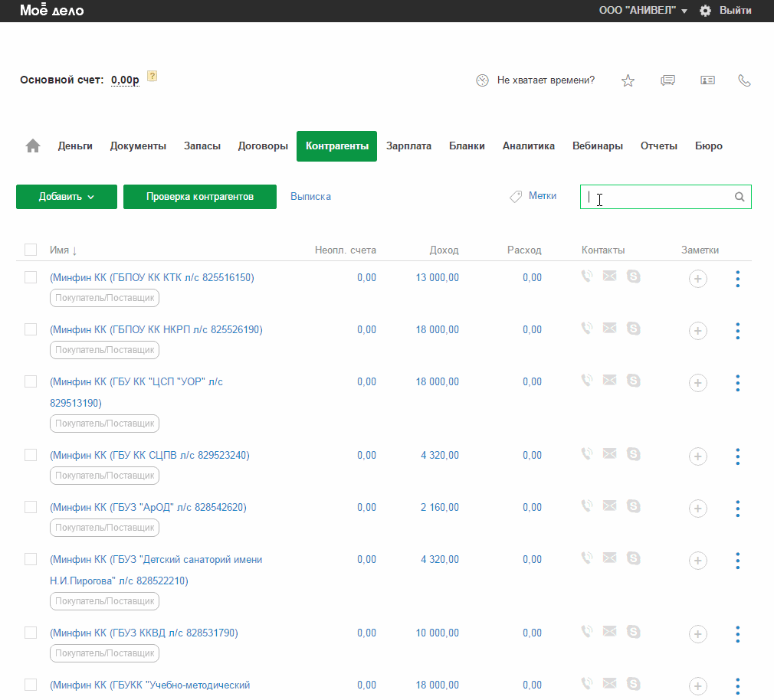Open the chat messages icon
This screenshot has height=700, width=774.
(x=667, y=80)
